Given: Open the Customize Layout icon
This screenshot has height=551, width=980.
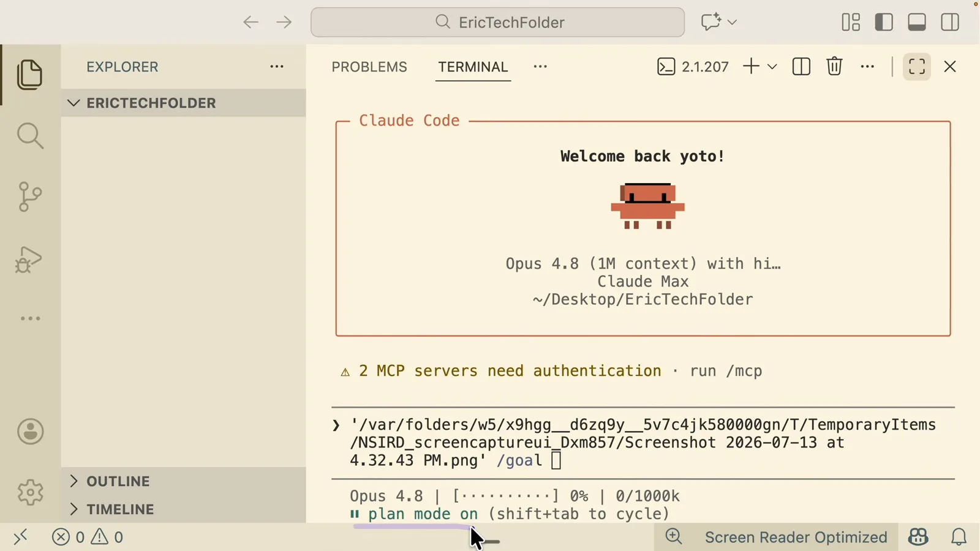Looking at the screenshot, I should (x=851, y=22).
